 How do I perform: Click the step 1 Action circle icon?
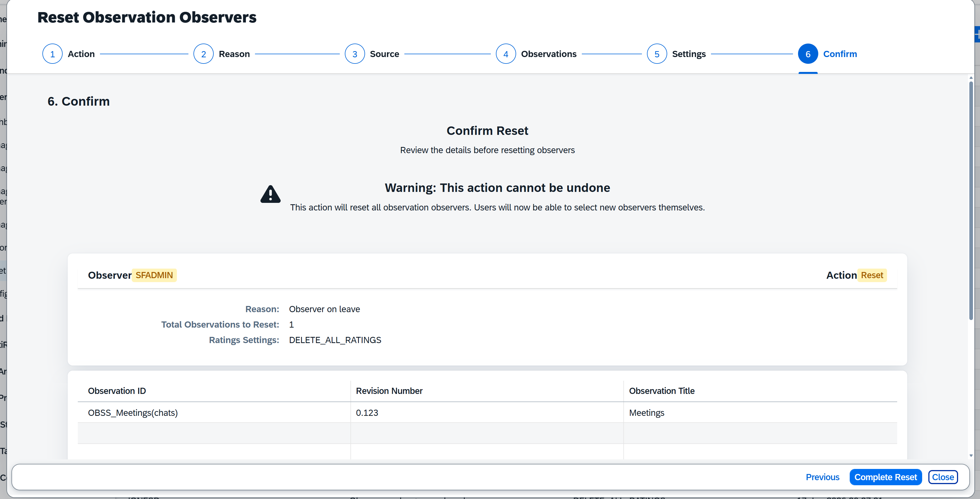point(53,54)
